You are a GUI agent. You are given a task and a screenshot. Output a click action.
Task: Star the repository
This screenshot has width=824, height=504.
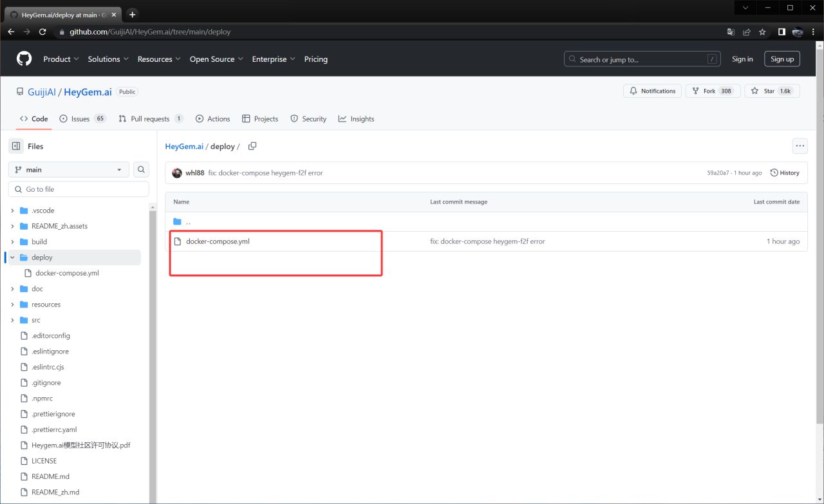(772, 91)
